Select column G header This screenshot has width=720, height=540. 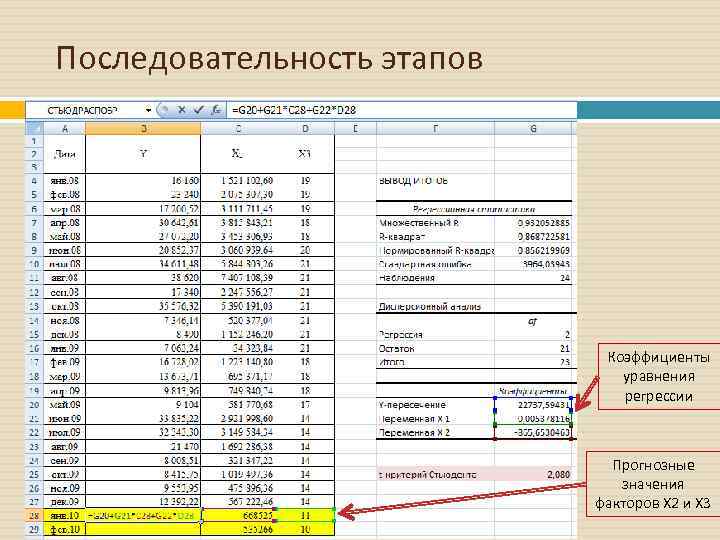[x=533, y=129]
